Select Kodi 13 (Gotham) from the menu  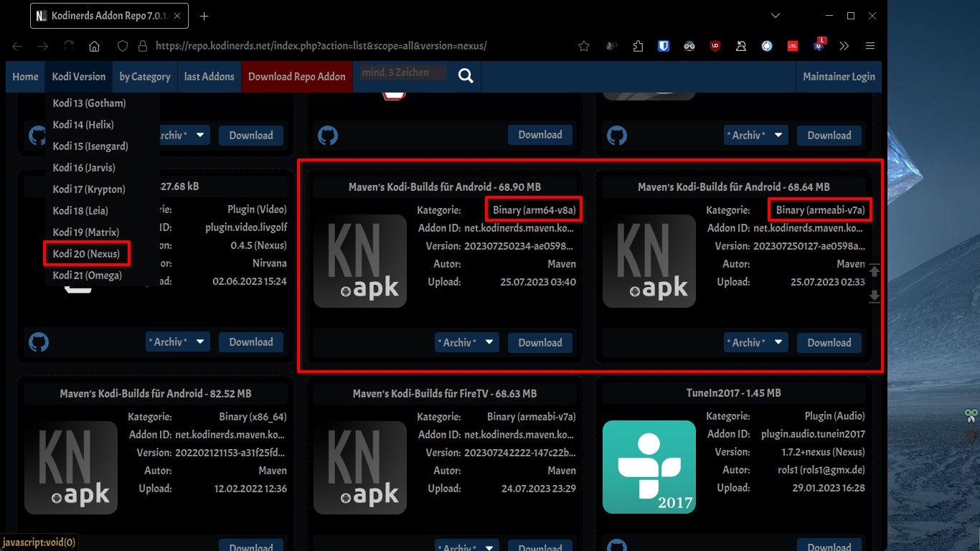point(89,103)
